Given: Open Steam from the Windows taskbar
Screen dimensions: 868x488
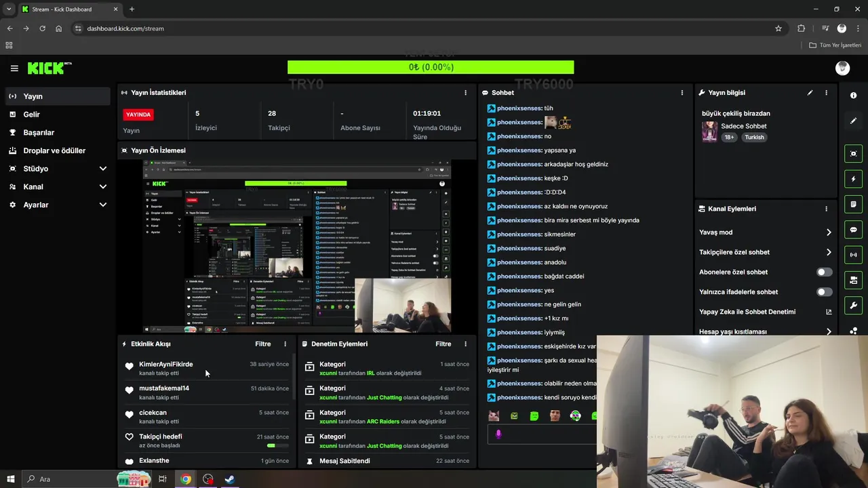Looking at the screenshot, I should tap(230, 479).
